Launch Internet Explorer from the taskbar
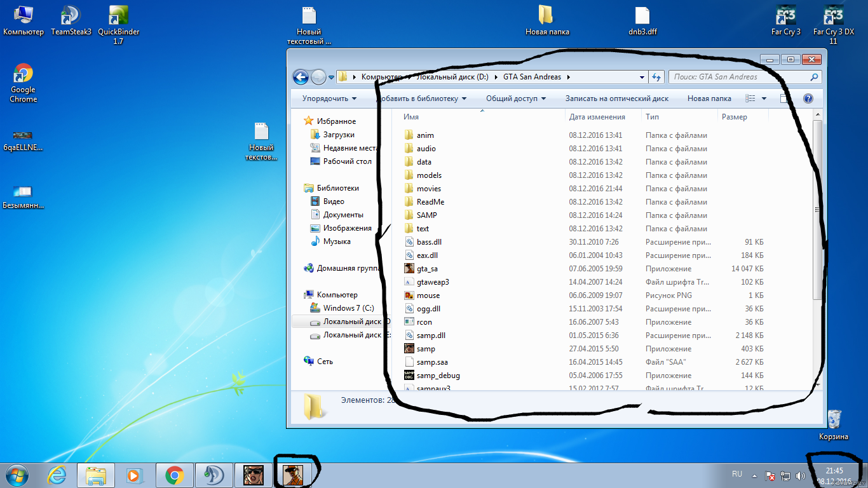 [58, 475]
